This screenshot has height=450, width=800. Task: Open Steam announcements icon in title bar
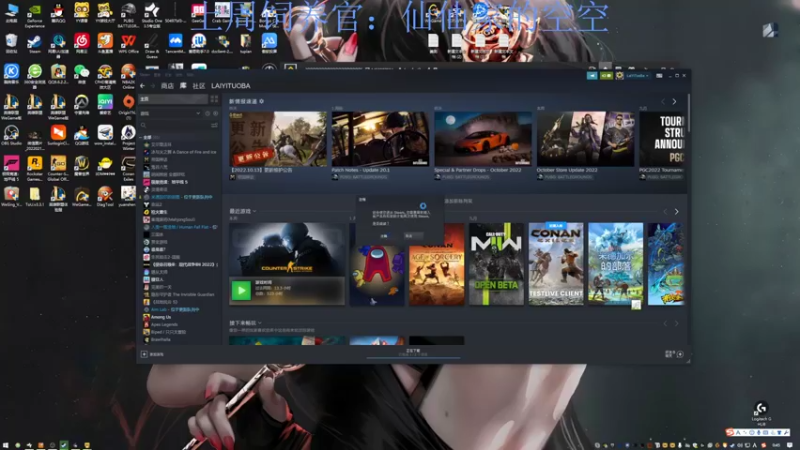click(x=592, y=76)
